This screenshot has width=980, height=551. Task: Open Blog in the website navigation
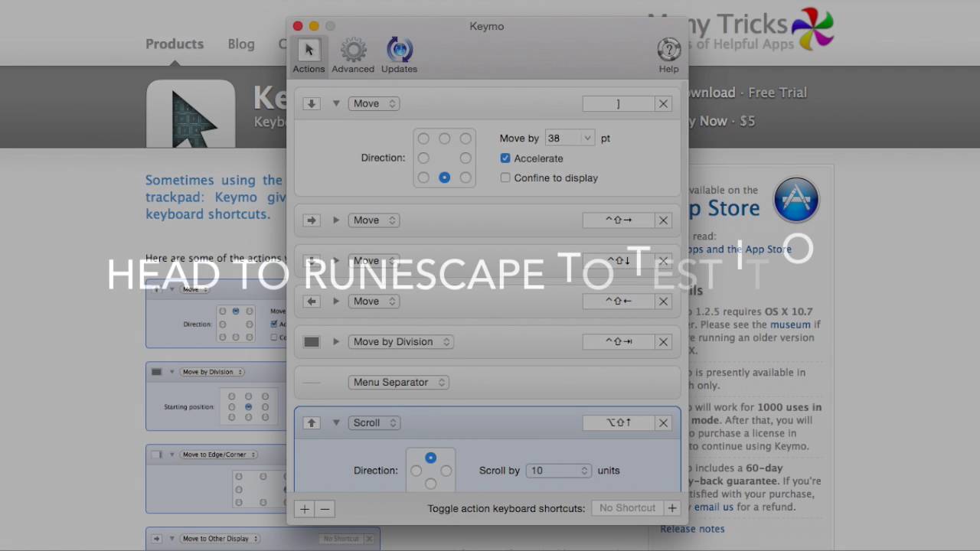tap(241, 44)
